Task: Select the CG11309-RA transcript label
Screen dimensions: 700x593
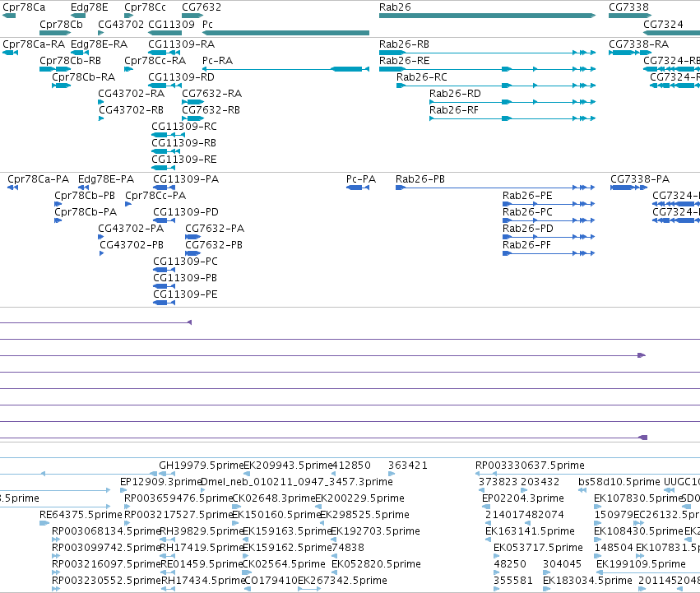Action: coord(181,44)
